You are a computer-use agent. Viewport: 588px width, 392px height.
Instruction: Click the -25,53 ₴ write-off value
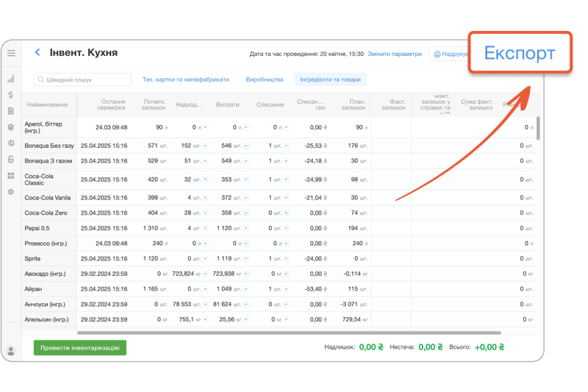[x=316, y=146]
